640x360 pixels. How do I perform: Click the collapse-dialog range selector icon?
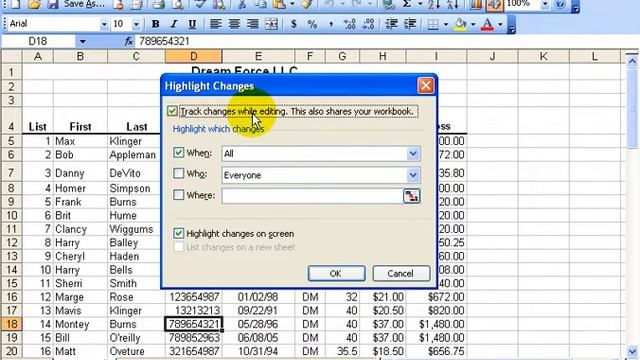pyautogui.click(x=411, y=196)
